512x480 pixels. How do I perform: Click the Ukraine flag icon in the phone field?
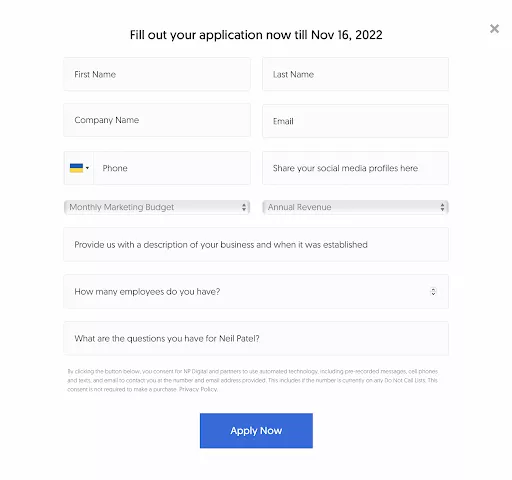(76, 168)
